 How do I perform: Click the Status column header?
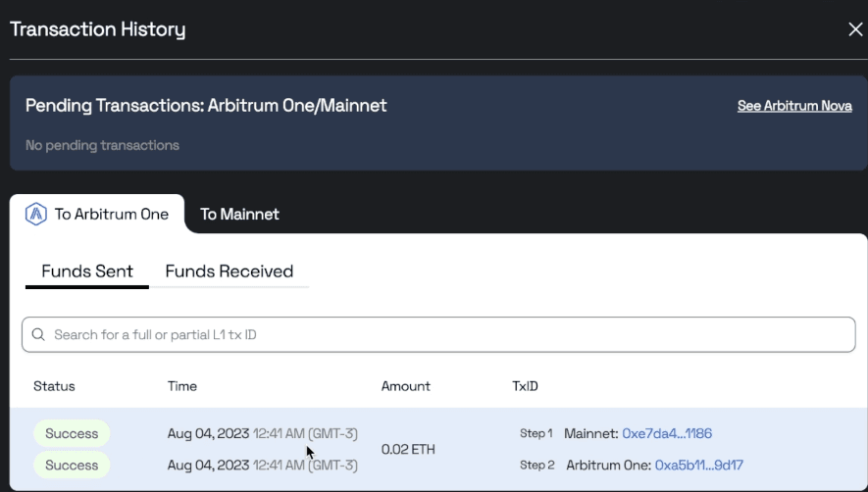tap(54, 386)
